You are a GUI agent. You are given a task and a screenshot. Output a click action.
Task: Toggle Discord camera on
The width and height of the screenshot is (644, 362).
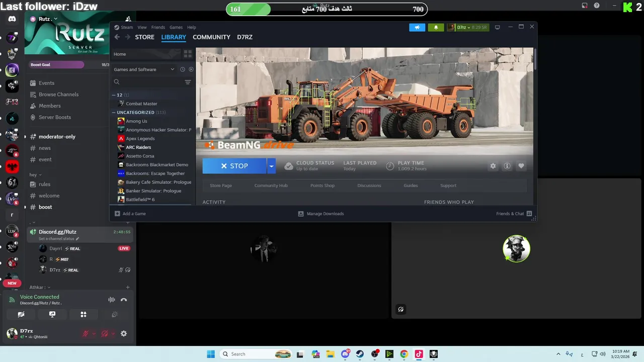(21, 314)
